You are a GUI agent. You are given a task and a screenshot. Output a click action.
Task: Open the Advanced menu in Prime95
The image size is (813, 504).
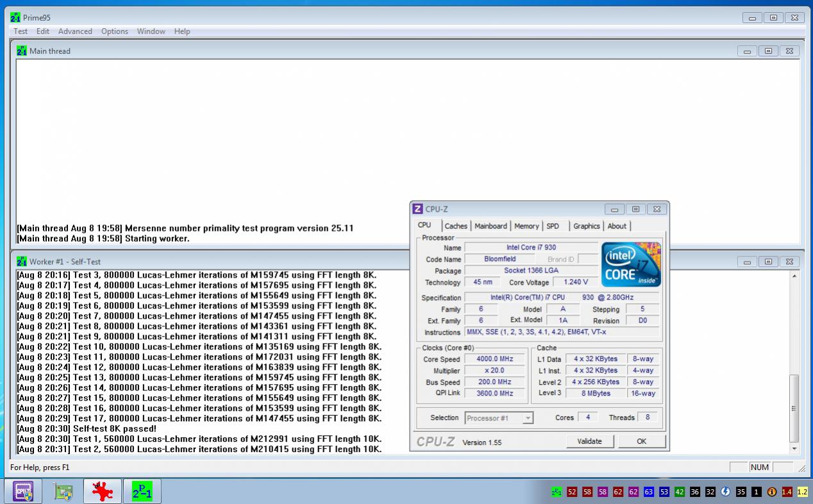[75, 31]
